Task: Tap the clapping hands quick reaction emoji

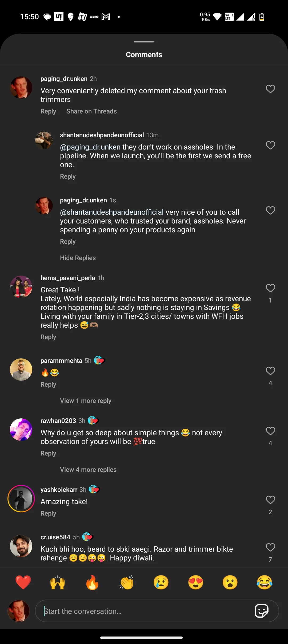Action: 127,582
